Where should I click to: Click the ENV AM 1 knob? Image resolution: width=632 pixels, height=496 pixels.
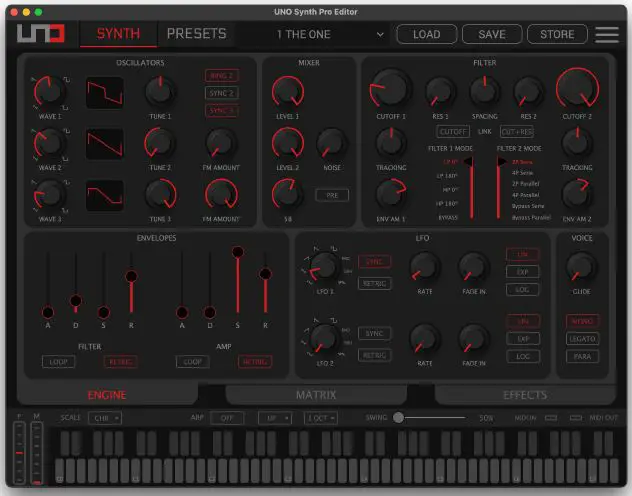click(390, 194)
